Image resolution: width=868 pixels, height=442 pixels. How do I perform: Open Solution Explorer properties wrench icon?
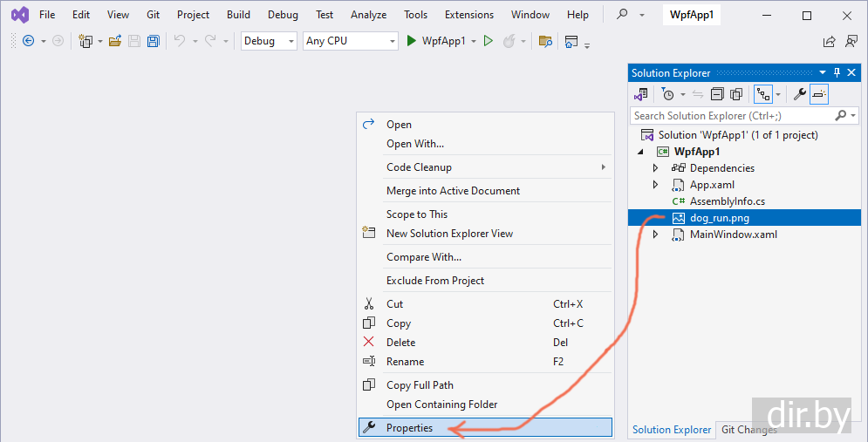(x=798, y=94)
